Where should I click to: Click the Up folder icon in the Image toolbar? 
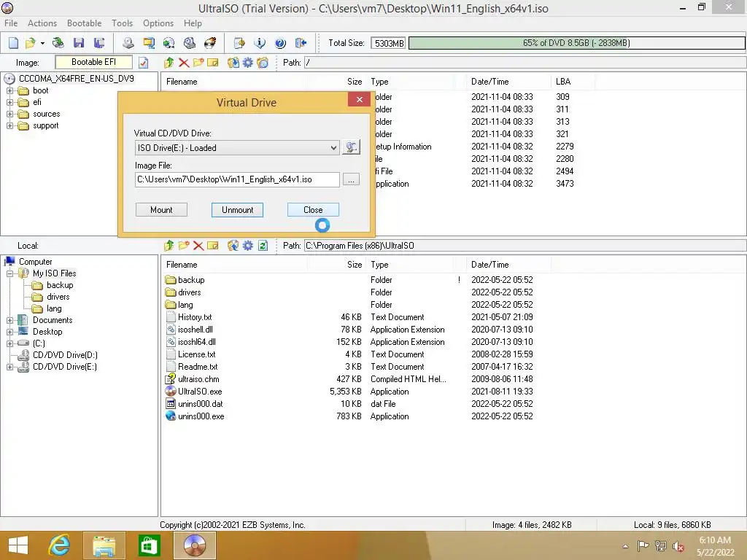(169, 63)
